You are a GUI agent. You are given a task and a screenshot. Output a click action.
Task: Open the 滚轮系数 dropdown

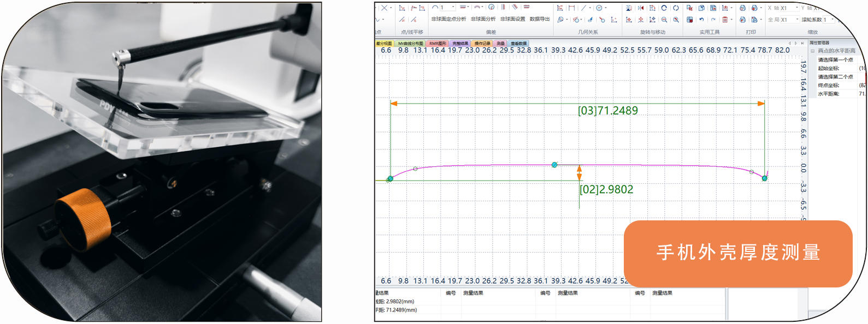pyautogui.click(x=832, y=20)
